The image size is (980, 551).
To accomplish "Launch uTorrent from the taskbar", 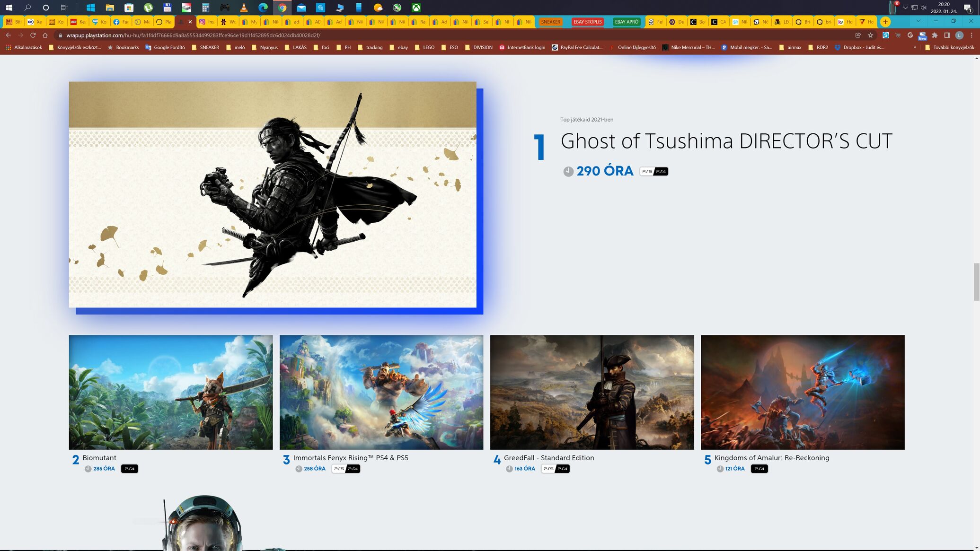I will click(148, 7).
